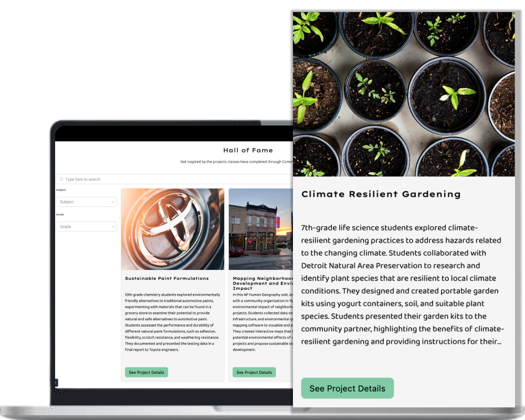Click the downtown street building image
This screenshot has height=420, width=525.
[x=260, y=229]
